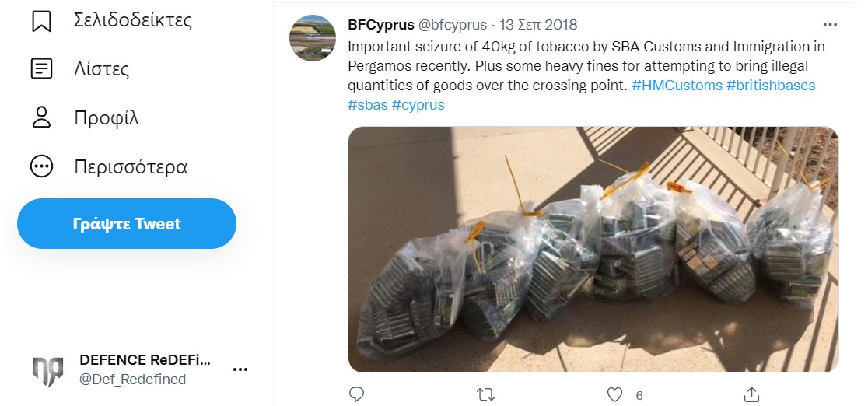This screenshot has height=406, width=868.
Task: Follow the #sbas hashtag link
Action: (x=367, y=104)
